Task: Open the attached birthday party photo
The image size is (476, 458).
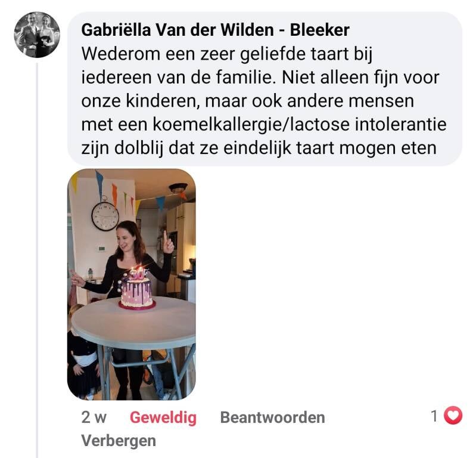Action: [x=132, y=284]
